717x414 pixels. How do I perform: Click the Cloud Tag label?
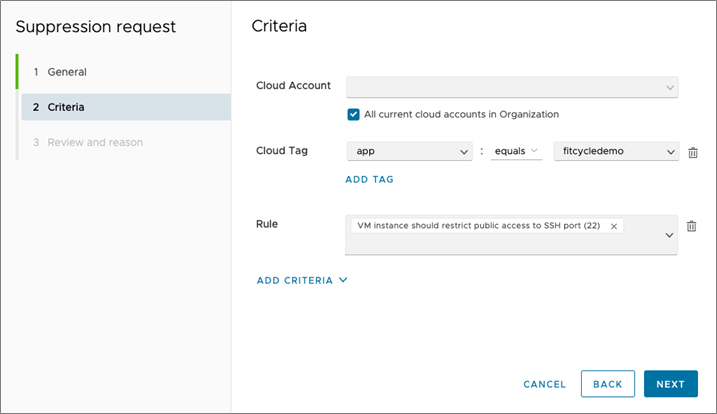tap(282, 151)
